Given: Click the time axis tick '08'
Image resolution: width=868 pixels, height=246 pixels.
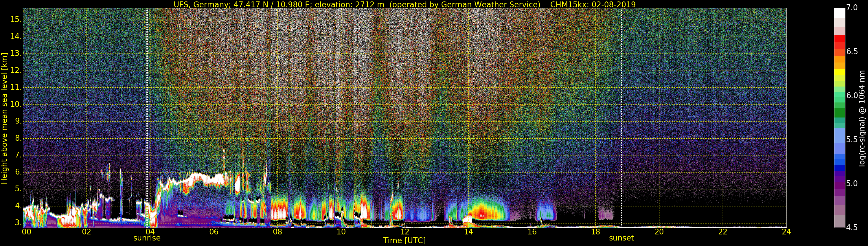Looking at the screenshot, I should point(277,232).
